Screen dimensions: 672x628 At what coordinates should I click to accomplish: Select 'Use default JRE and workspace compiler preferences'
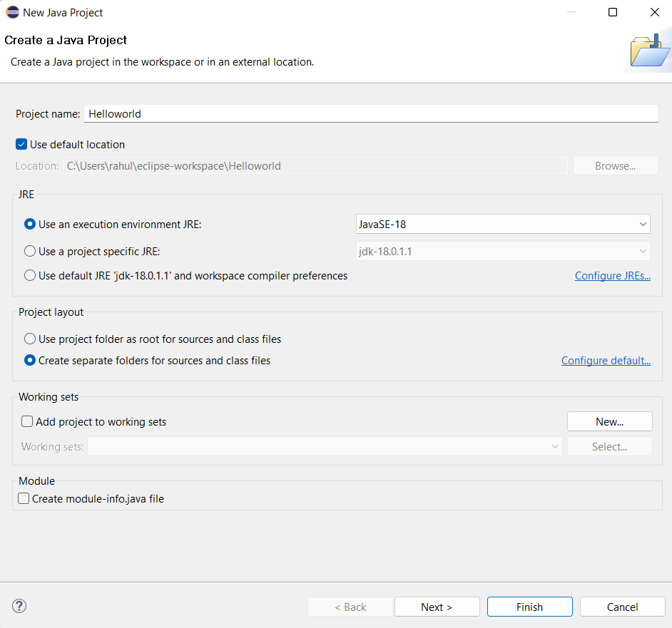click(29, 275)
